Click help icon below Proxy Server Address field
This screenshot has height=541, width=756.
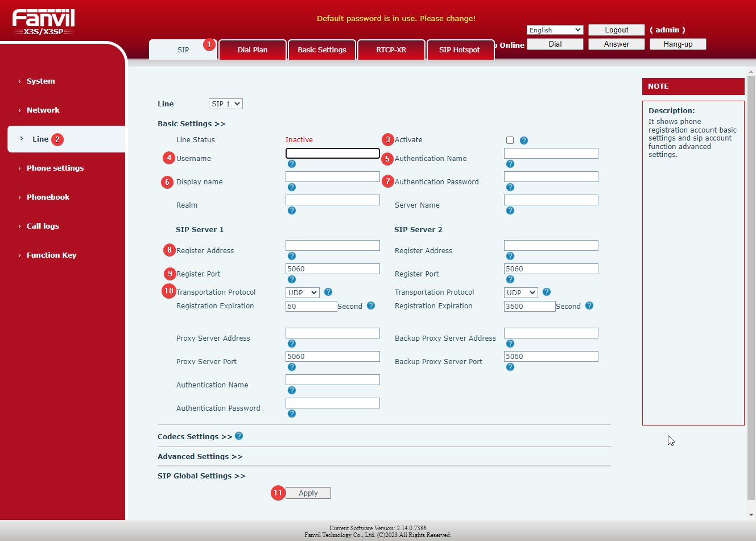pyautogui.click(x=291, y=344)
